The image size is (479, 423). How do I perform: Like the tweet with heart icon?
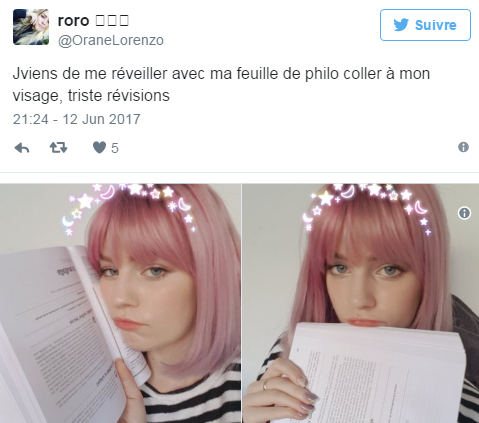point(99,147)
